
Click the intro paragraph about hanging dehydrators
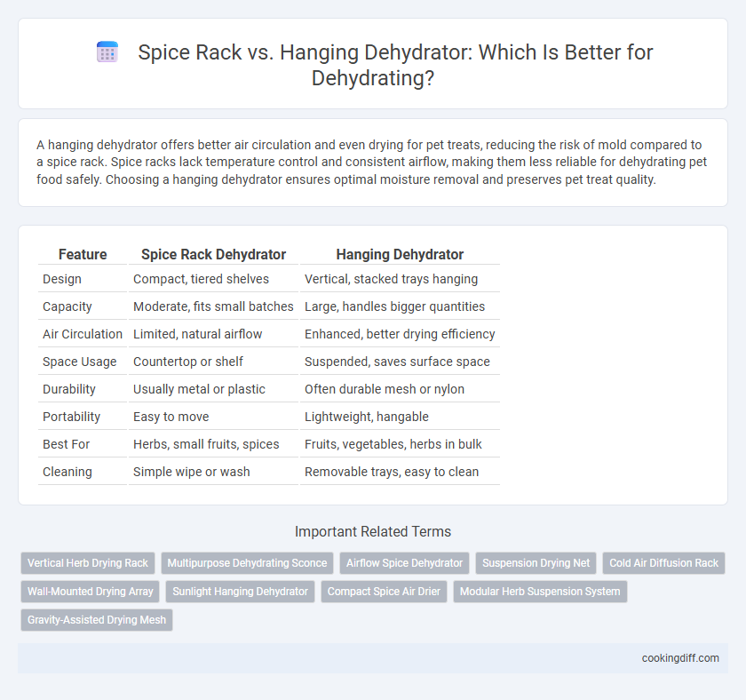pos(372,163)
